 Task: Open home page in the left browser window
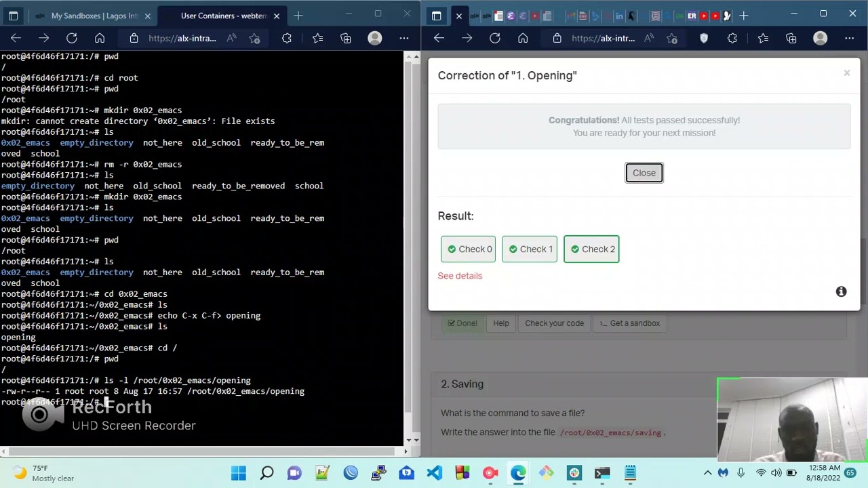tap(100, 39)
